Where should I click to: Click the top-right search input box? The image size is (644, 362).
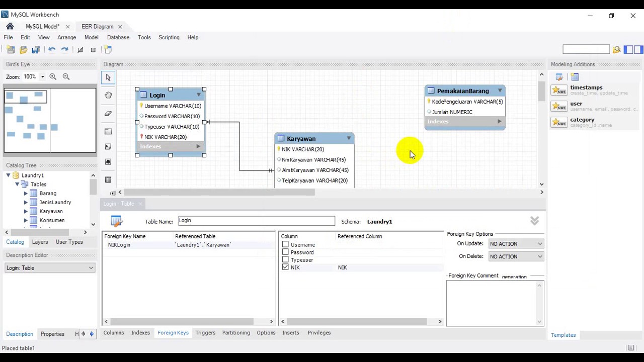(586, 49)
